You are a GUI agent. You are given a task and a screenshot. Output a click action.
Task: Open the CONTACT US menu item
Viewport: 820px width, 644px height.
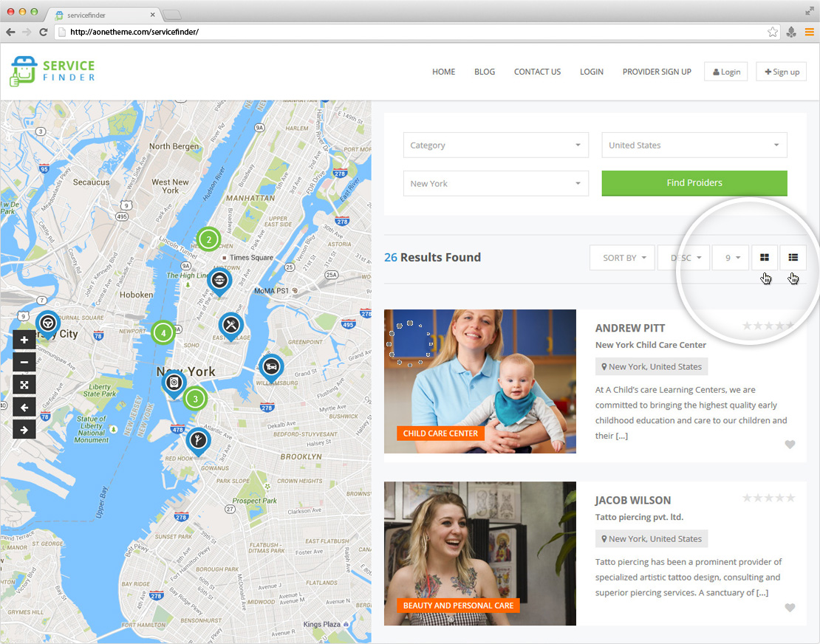coord(537,72)
